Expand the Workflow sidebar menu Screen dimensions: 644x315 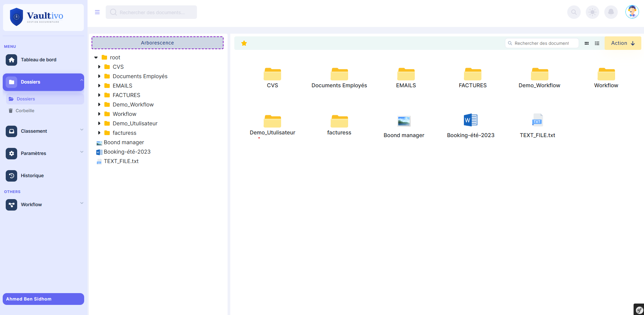tap(43, 204)
